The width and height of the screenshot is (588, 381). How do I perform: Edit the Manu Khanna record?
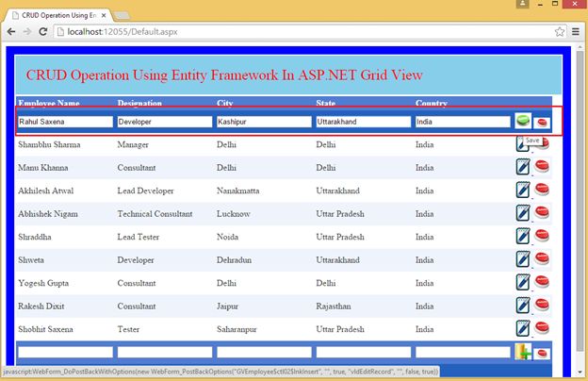tap(523, 167)
